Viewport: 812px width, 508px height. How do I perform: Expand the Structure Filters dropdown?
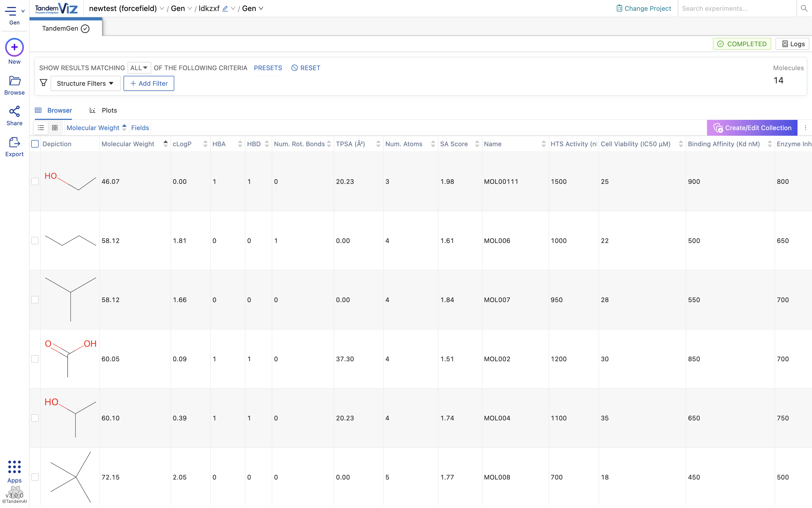click(86, 83)
